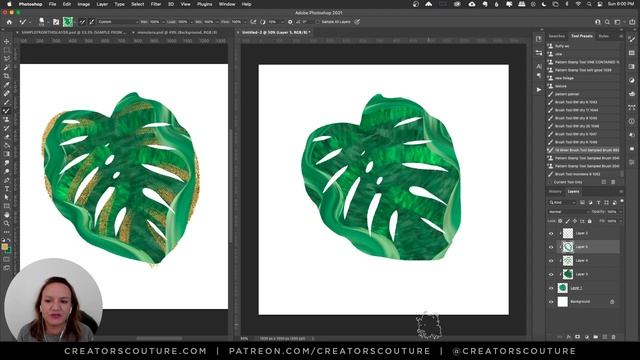Toggle Current Tool Only checkbox

(550, 182)
